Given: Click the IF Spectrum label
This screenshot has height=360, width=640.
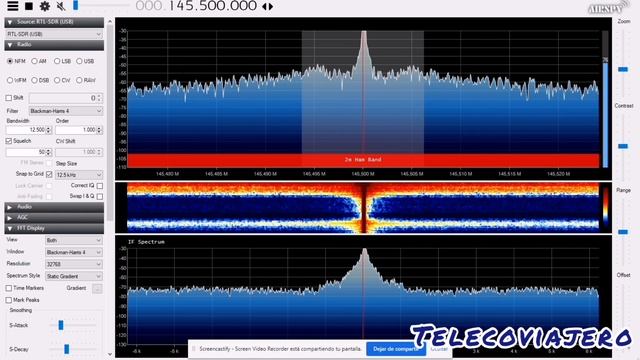Looking at the screenshot, I should coord(146,242).
